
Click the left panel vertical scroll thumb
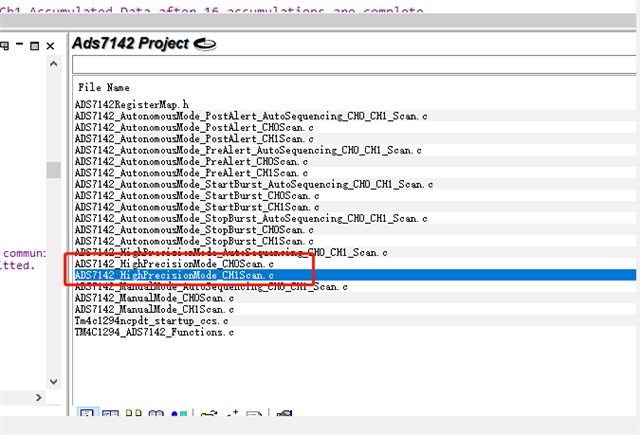click(53, 170)
